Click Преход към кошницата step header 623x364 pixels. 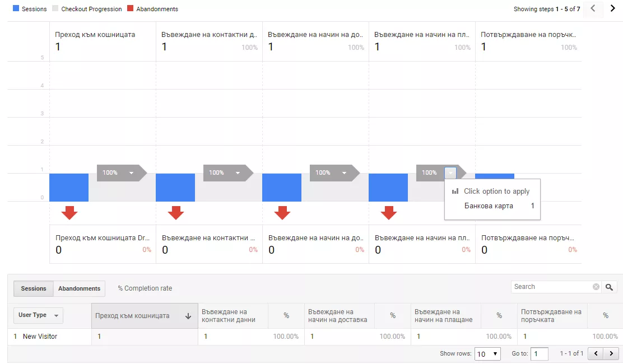[x=95, y=35]
